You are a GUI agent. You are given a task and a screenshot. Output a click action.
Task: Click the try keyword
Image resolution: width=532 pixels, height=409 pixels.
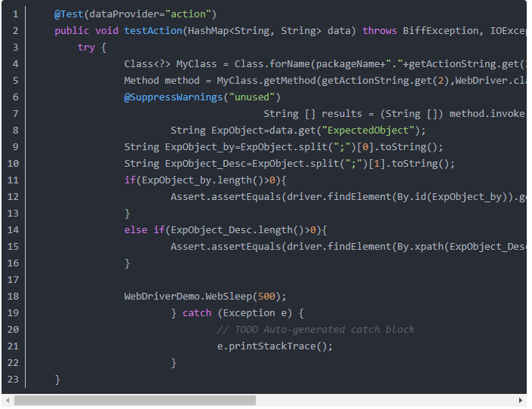coord(86,48)
